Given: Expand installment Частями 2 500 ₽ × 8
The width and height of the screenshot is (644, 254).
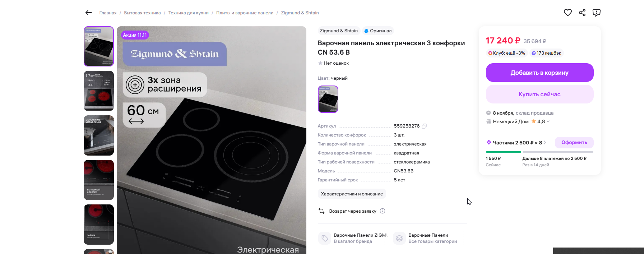Looking at the screenshot, I should [516, 143].
